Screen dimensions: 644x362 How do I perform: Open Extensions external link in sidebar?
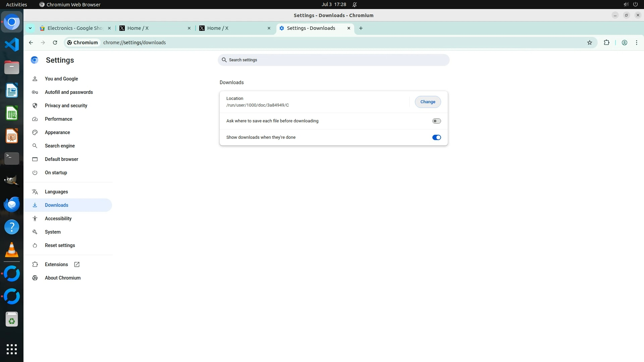(x=56, y=264)
